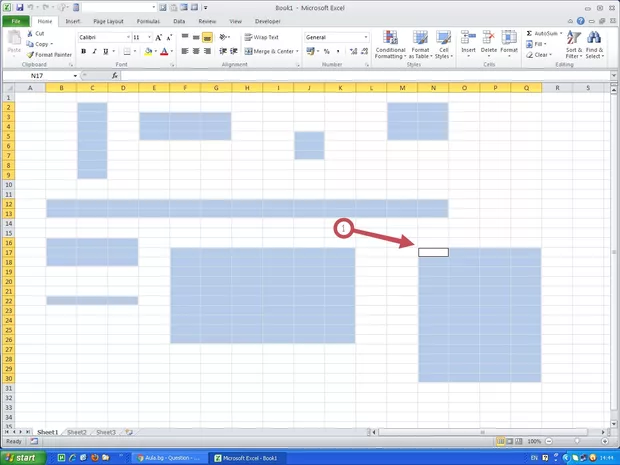Click the Copy button
Screen dimensions: 620x465
(x=39, y=44)
